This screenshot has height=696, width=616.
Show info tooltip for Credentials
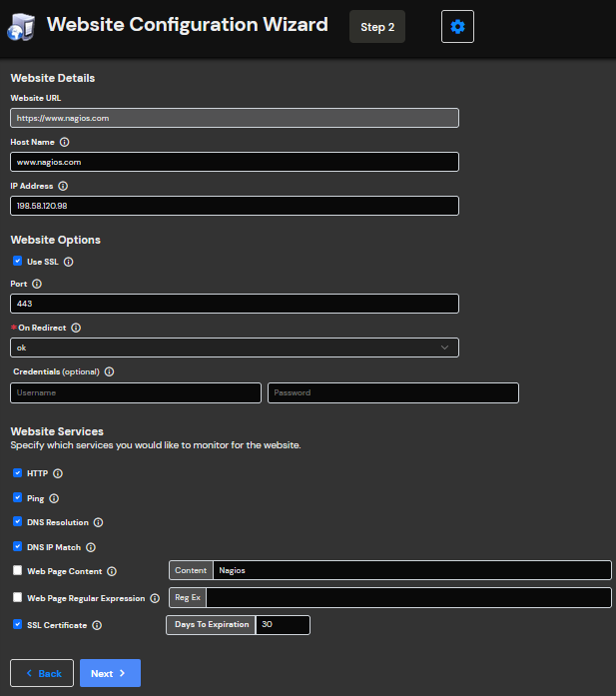pyautogui.click(x=109, y=371)
